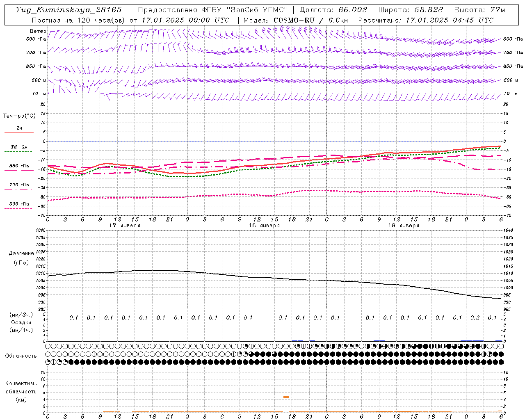Select the 500 гПа temperature legend entry

pos(19,203)
